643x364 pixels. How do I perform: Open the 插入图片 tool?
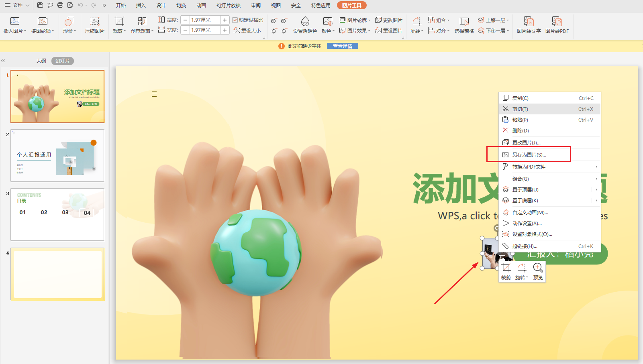pos(15,25)
